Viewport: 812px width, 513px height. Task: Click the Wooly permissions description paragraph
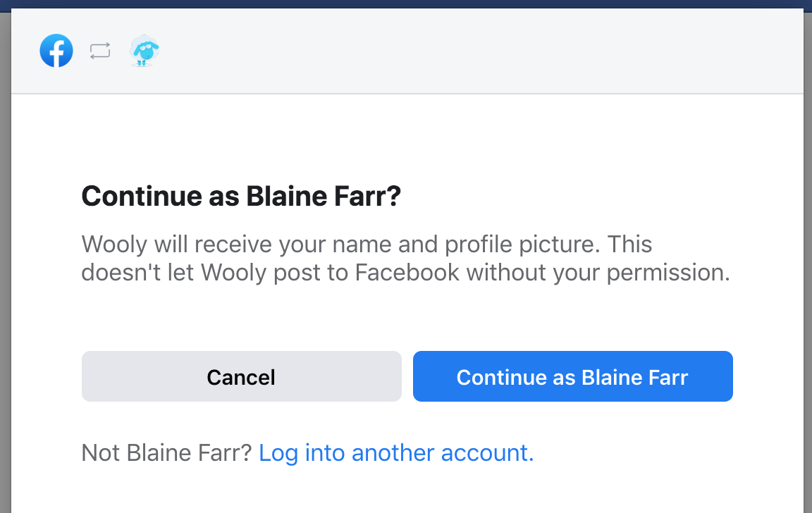pyautogui.click(x=405, y=258)
